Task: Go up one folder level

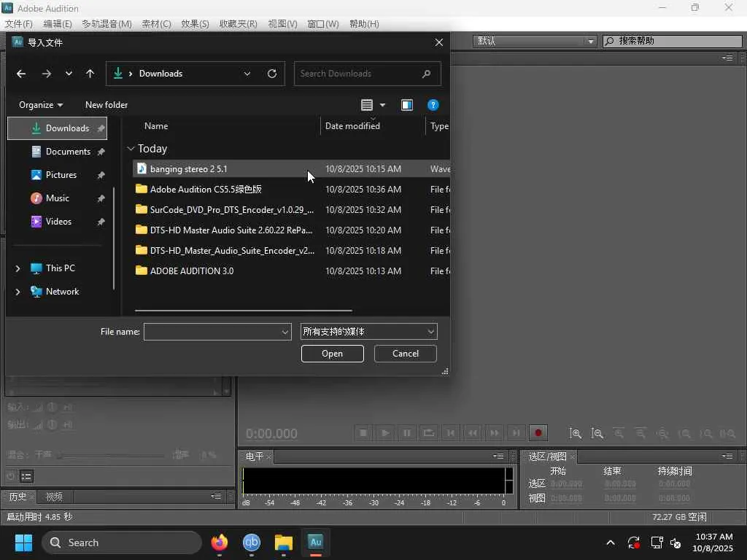Action: click(90, 74)
